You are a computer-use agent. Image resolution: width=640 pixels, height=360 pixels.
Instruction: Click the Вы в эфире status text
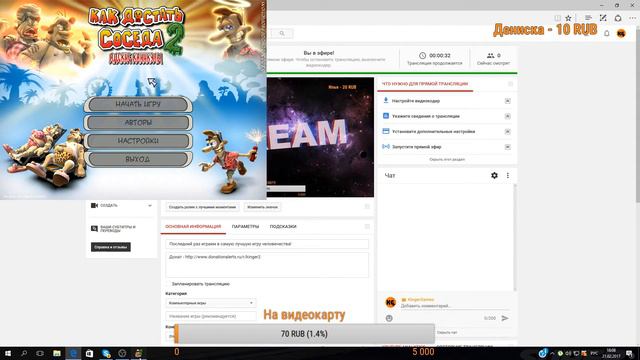(319, 53)
